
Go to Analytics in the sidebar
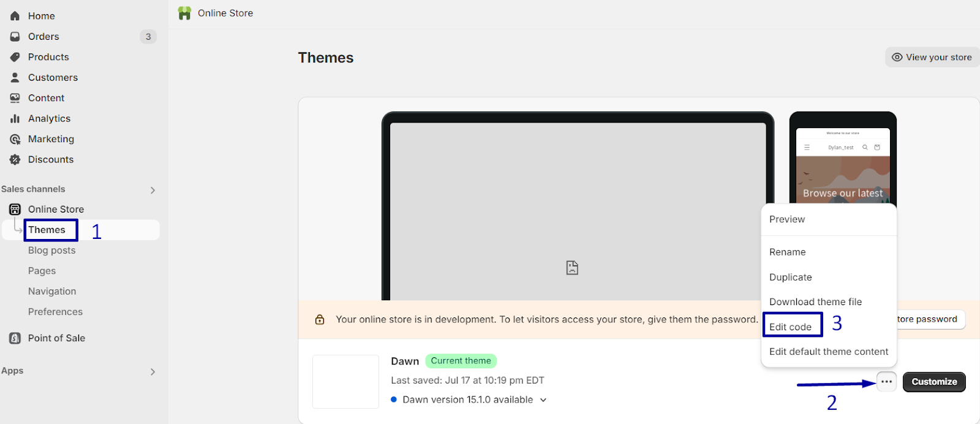(x=49, y=119)
